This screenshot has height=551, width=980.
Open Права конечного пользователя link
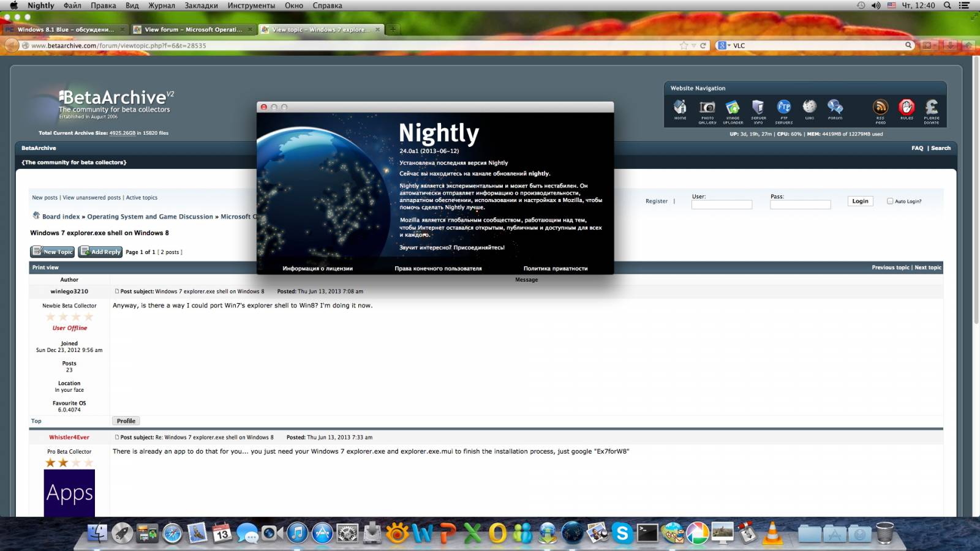click(x=438, y=268)
